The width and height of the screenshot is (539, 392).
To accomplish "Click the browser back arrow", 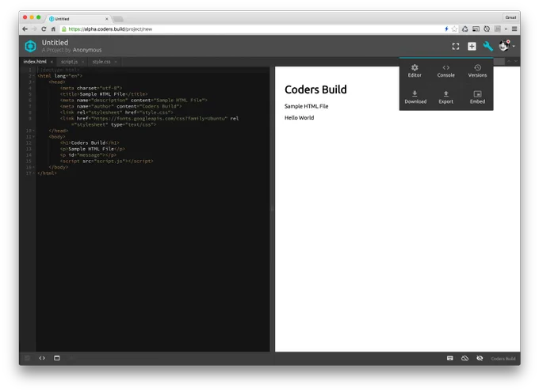I will [25, 29].
